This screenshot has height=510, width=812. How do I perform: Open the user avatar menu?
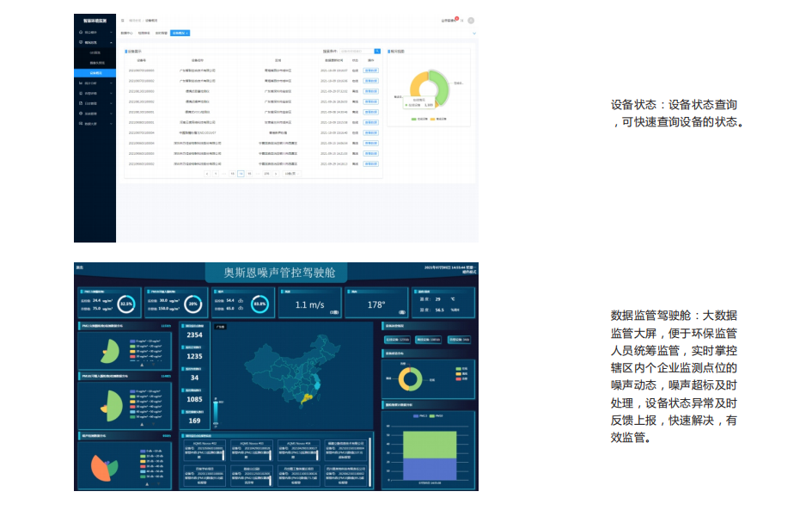tap(471, 21)
